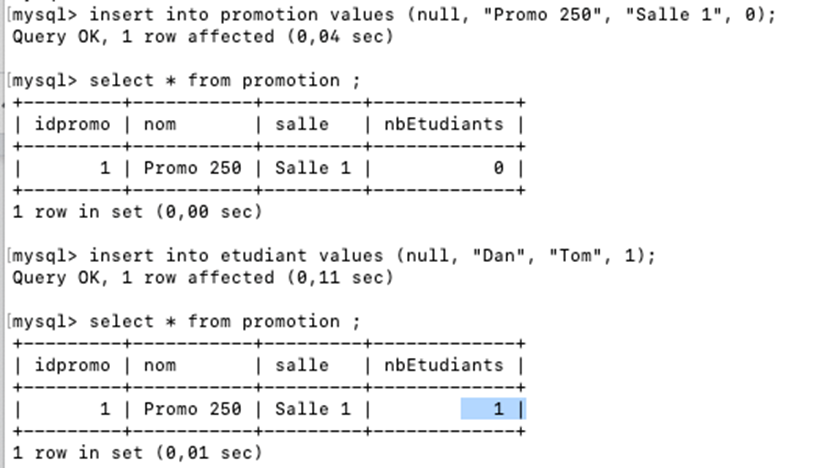This screenshot has width=820, height=468.
Task: Click Salle 1 in the second result table
Action: click(313, 409)
